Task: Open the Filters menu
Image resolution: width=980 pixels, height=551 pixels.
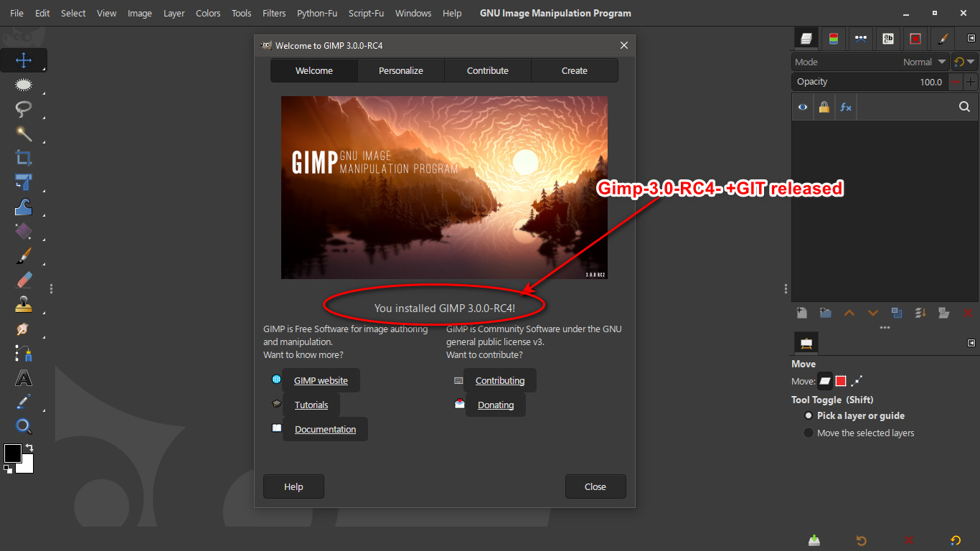Action: [274, 13]
